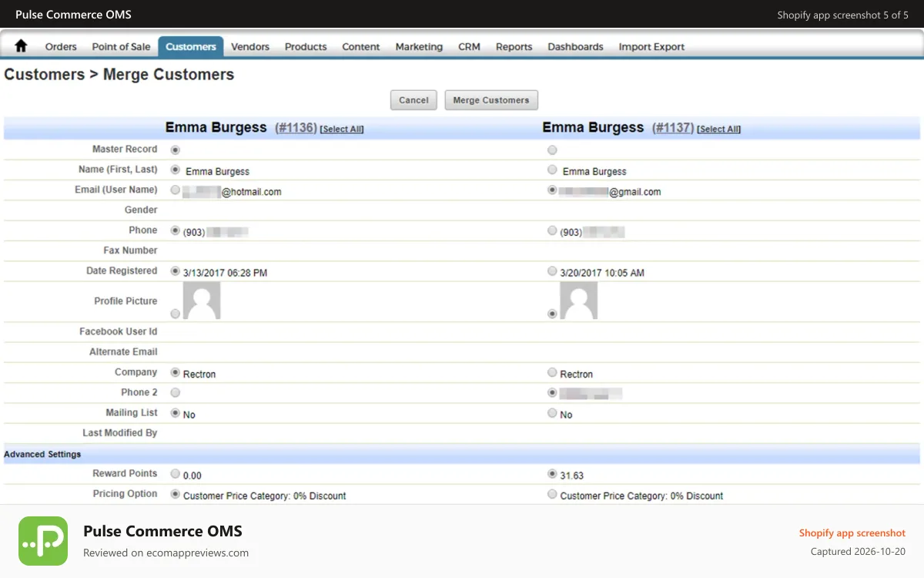Select right Emma Burgess name radio

tap(552, 170)
